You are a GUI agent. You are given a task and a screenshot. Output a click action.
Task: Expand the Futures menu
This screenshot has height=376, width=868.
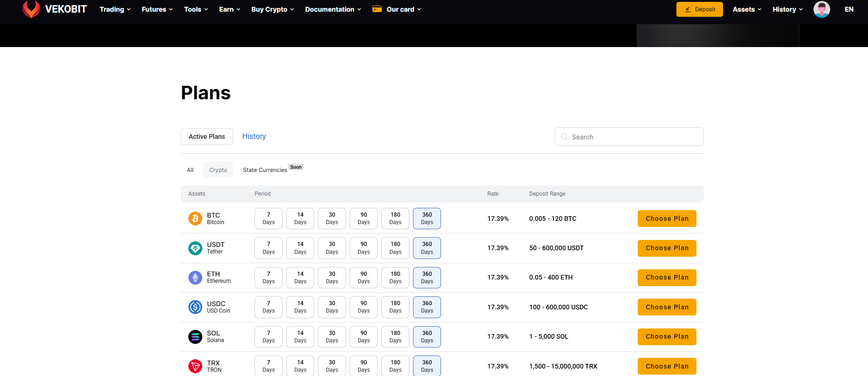tap(157, 9)
